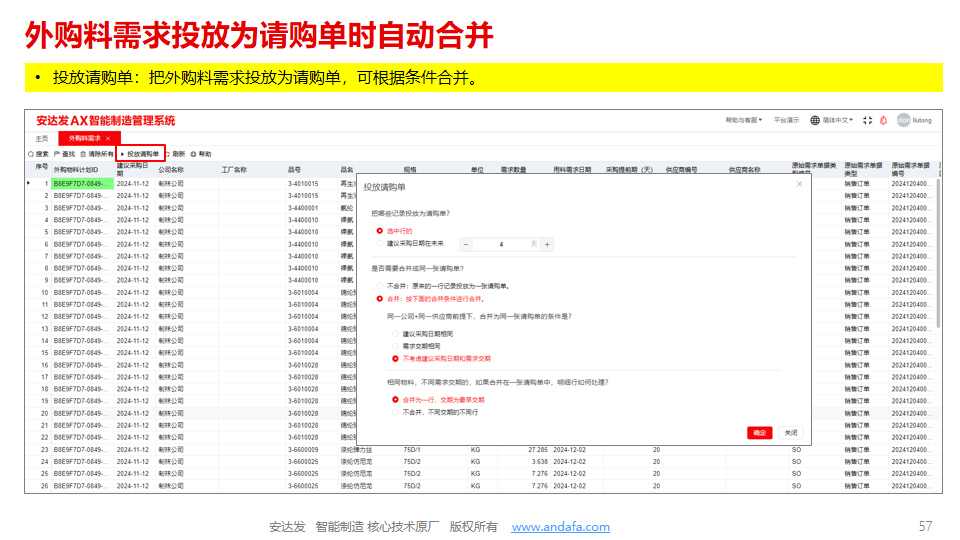Click the red notification bell icon
The width and height of the screenshot is (960, 540).
[x=884, y=120]
